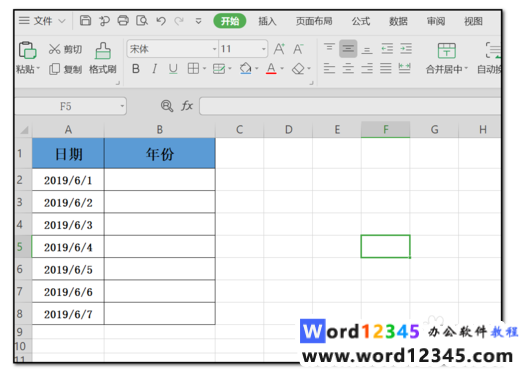Open the 数据 tab
The width and height of the screenshot is (523, 372).
[398, 21]
